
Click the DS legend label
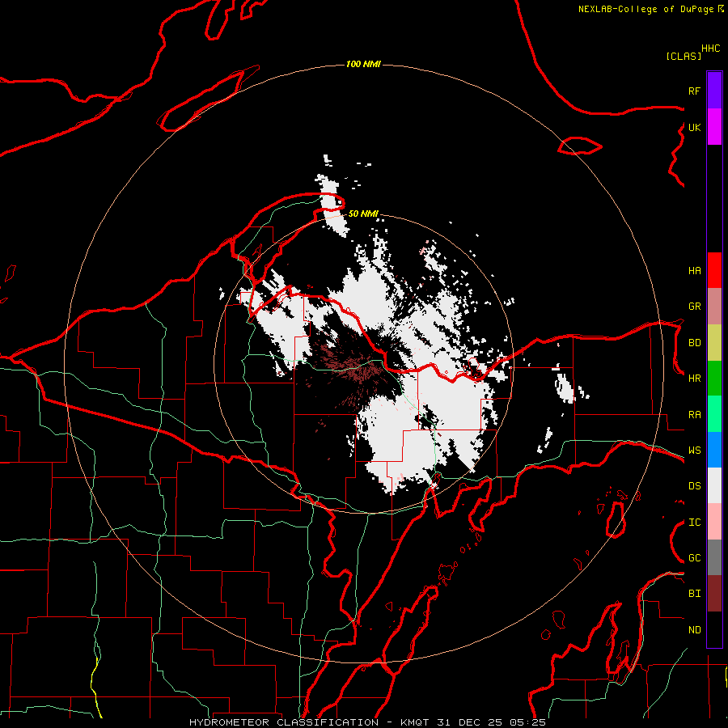[x=695, y=485]
